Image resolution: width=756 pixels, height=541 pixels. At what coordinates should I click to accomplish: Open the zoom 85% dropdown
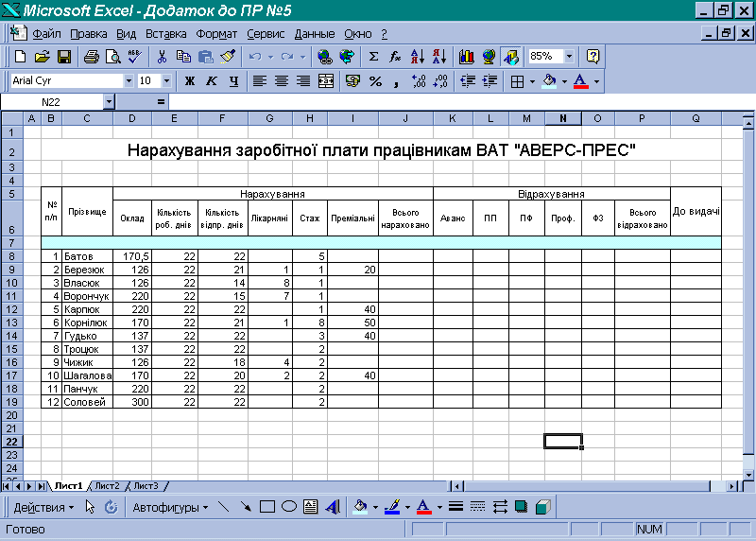pos(570,57)
